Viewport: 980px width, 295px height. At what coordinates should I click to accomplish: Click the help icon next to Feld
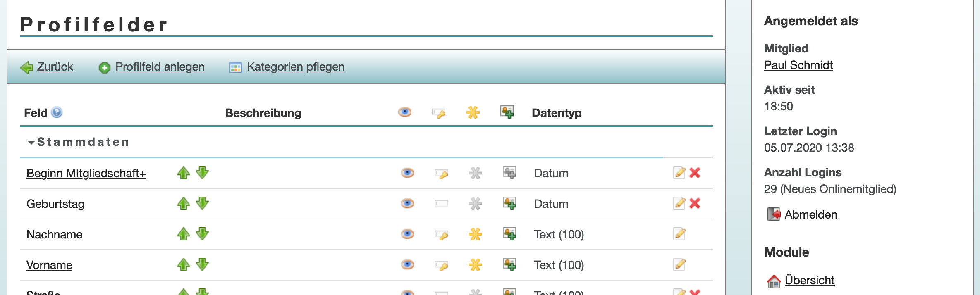(57, 112)
